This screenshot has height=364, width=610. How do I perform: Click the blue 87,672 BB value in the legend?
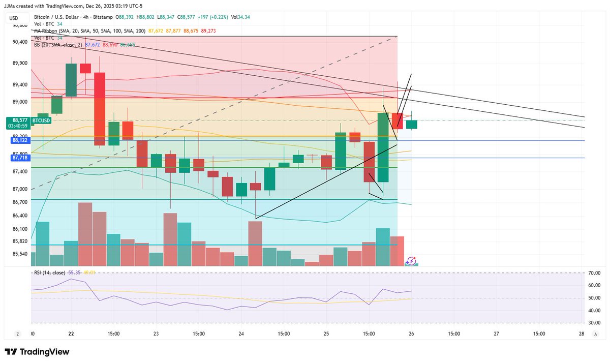point(93,44)
